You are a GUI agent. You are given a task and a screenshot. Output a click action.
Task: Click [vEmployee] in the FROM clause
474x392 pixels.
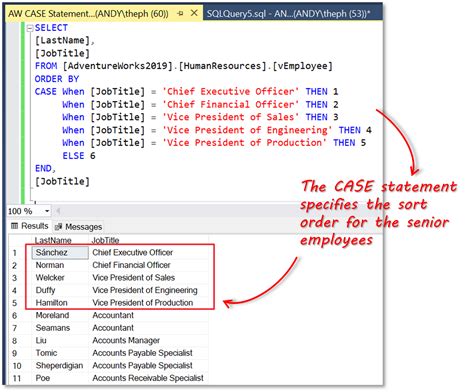point(303,66)
